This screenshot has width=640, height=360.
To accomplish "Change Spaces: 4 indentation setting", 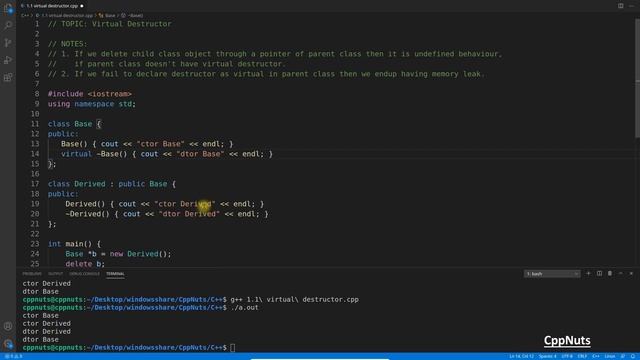I will (x=547, y=356).
